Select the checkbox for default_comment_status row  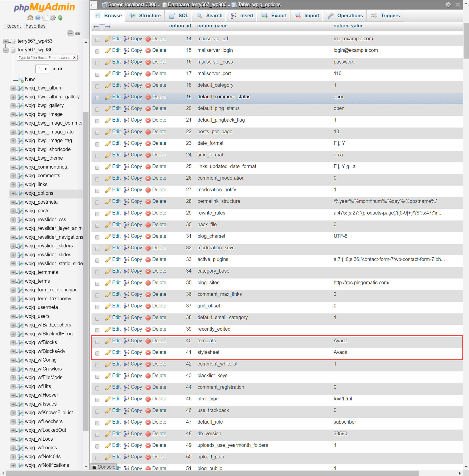point(97,98)
